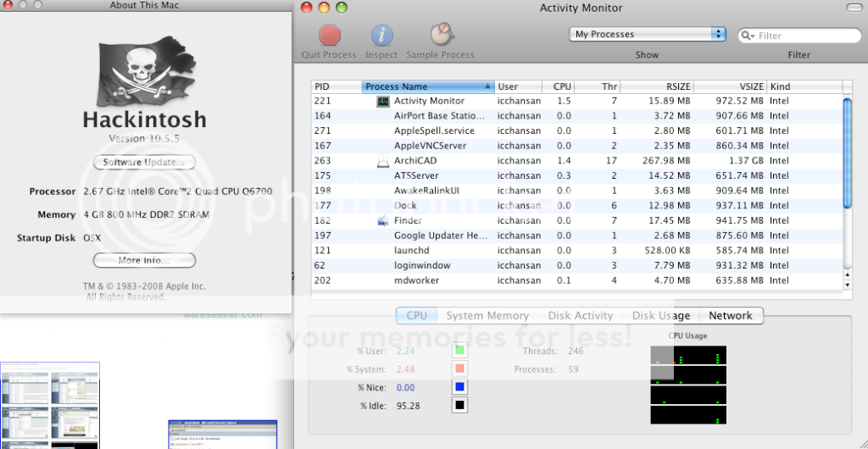This screenshot has width=868, height=449.
Task: Click ArchiCAD's 1.37 GB VSIZE value
Action: click(744, 161)
